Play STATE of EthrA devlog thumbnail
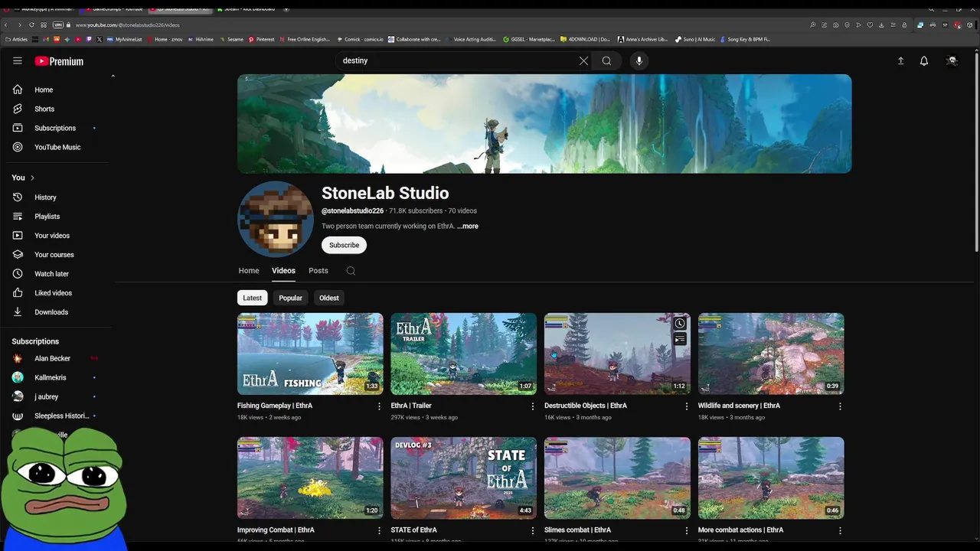The image size is (980, 551). [464, 478]
